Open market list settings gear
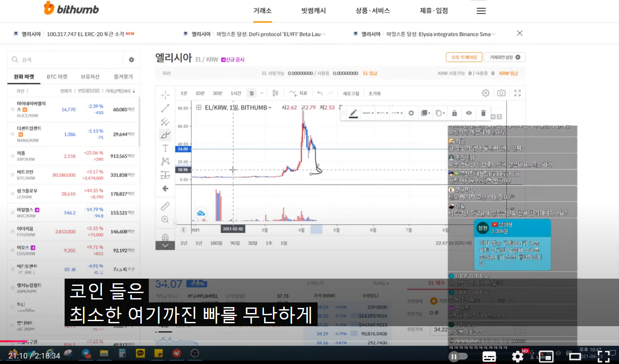Screen dimensions: 619x364 click(x=131, y=60)
